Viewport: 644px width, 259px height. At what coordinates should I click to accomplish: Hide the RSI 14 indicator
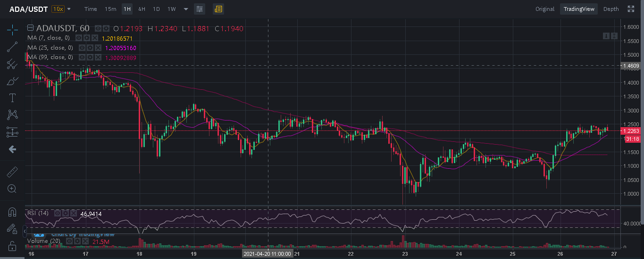coord(58,213)
